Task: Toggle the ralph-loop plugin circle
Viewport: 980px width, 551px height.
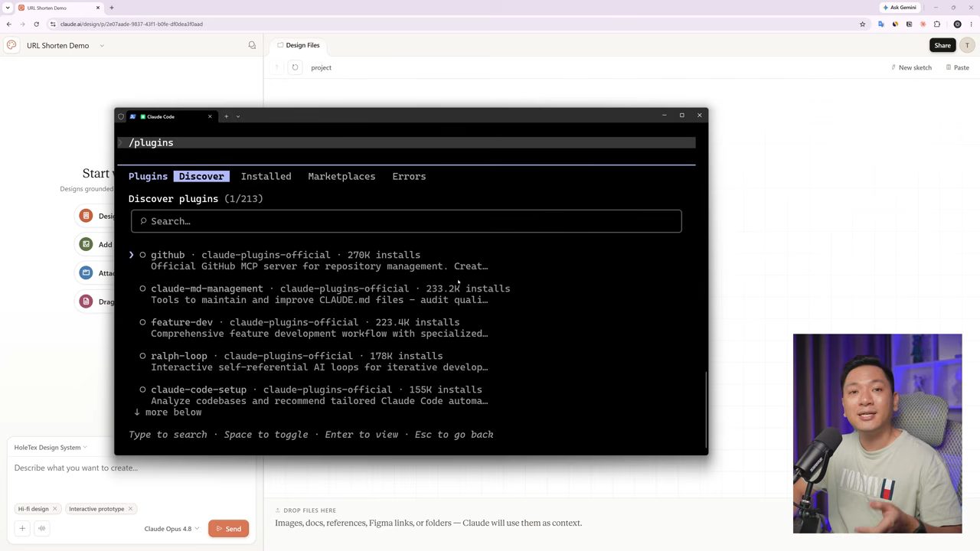Action: (142, 356)
